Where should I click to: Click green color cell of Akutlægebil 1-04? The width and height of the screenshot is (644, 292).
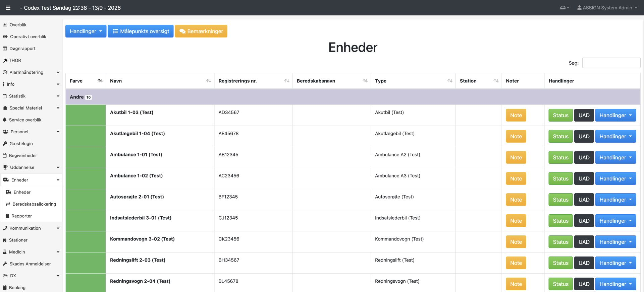pyautogui.click(x=86, y=136)
